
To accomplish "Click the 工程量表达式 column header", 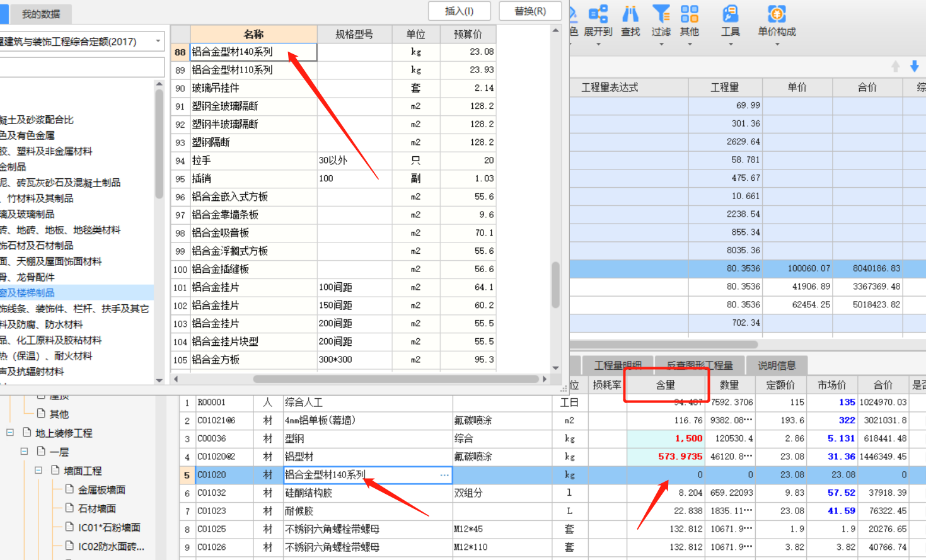I will coord(610,88).
